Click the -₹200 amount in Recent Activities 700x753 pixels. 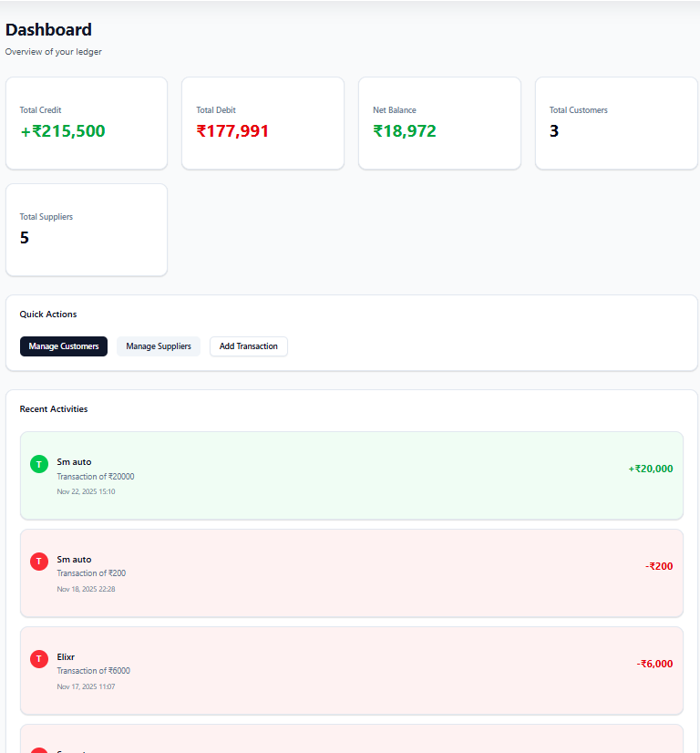coord(659,566)
